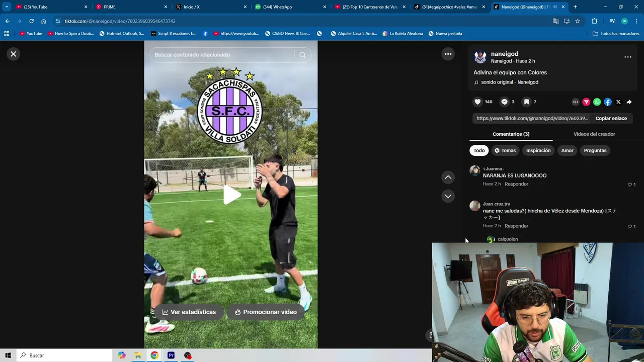644x362 pixels.
Task: Open comments via the speech bubble icon
Action: tap(504, 102)
